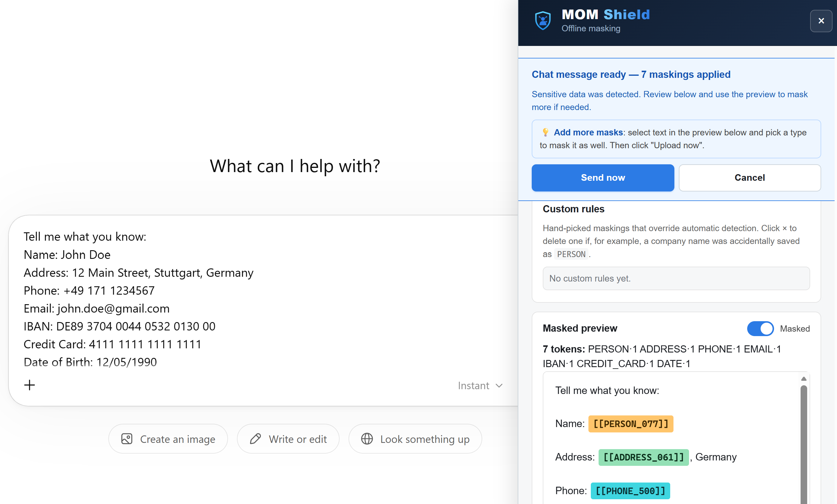Click the IBAN line in the message
This screenshot has height=504, width=837.
119,326
